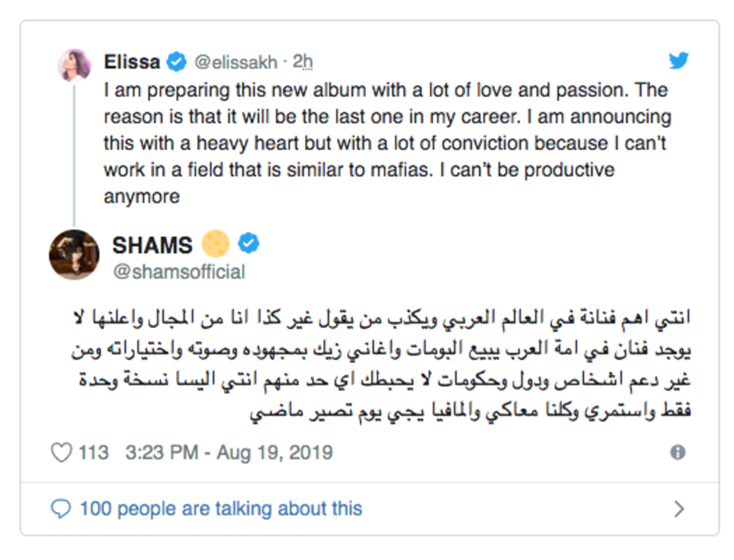Click the @shamsofficial handle
The height and width of the screenshot is (560, 734).
coord(179,272)
